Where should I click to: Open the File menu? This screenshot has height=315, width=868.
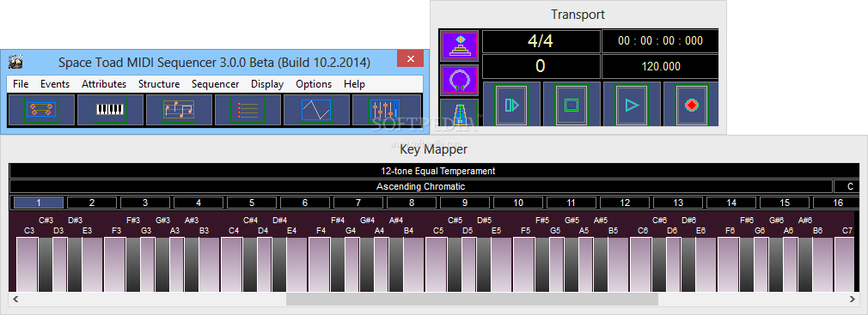point(21,84)
